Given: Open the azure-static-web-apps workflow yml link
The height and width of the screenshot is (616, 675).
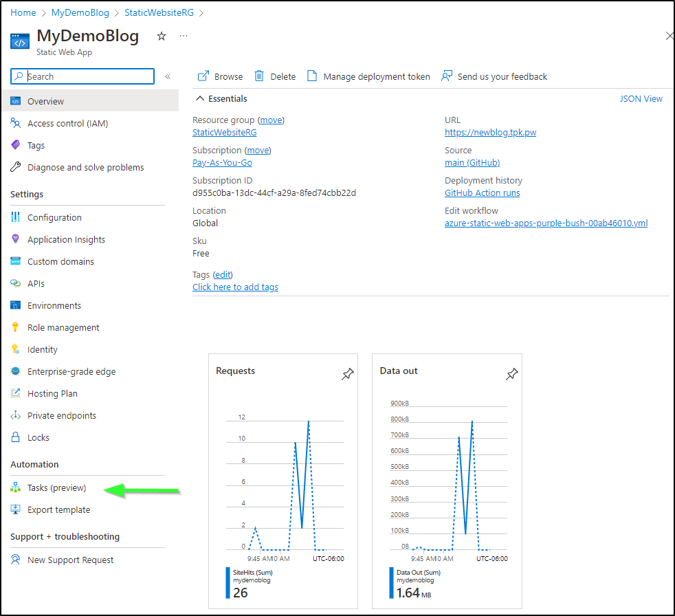Looking at the screenshot, I should pos(546,223).
